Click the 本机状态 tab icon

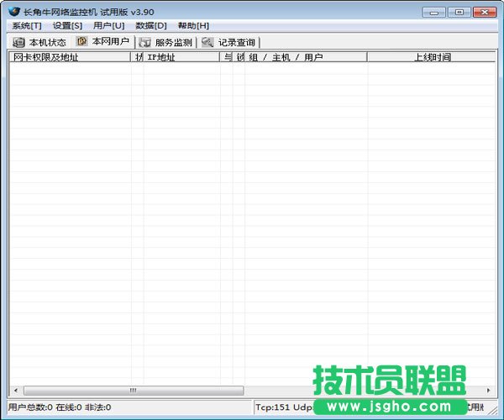tap(18, 42)
